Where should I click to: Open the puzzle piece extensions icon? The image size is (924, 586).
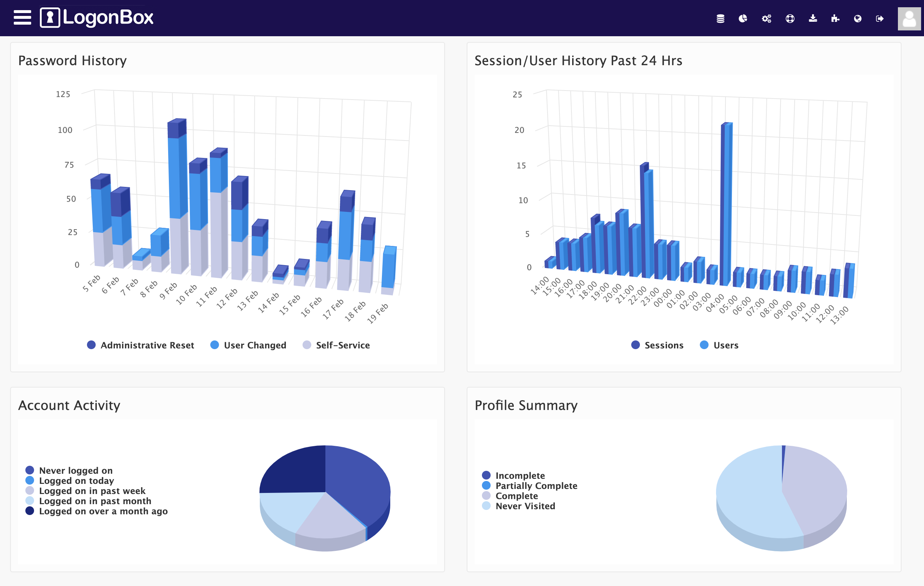coord(835,18)
